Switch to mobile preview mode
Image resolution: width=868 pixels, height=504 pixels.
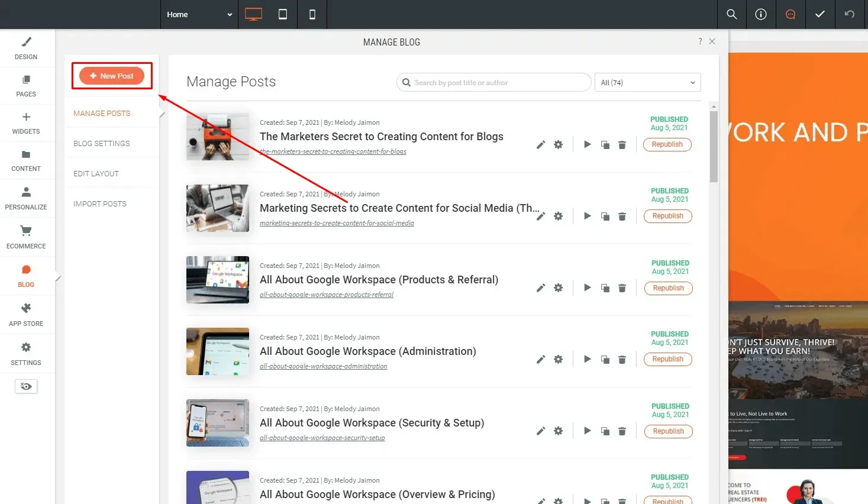coord(312,14)
